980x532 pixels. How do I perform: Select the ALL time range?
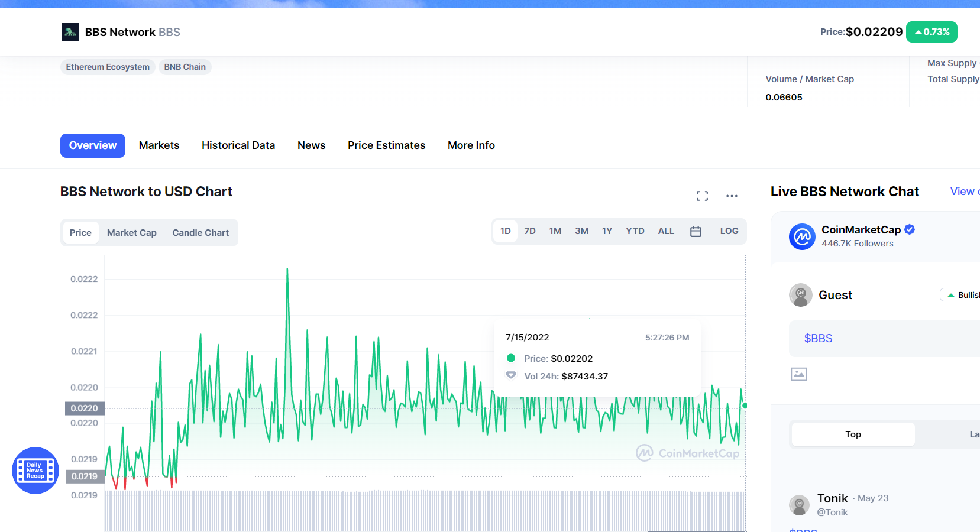click(666, 231)
